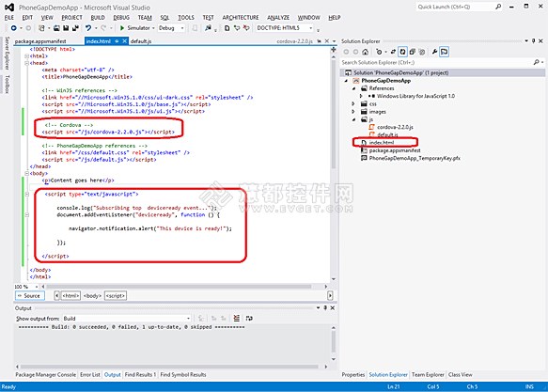
Task: Expand the images folder
Action: (x=353, y=112)
